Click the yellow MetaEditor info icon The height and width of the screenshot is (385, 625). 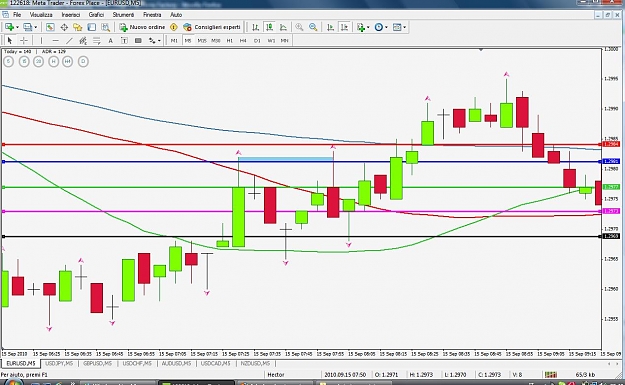[x=173, y=27]
